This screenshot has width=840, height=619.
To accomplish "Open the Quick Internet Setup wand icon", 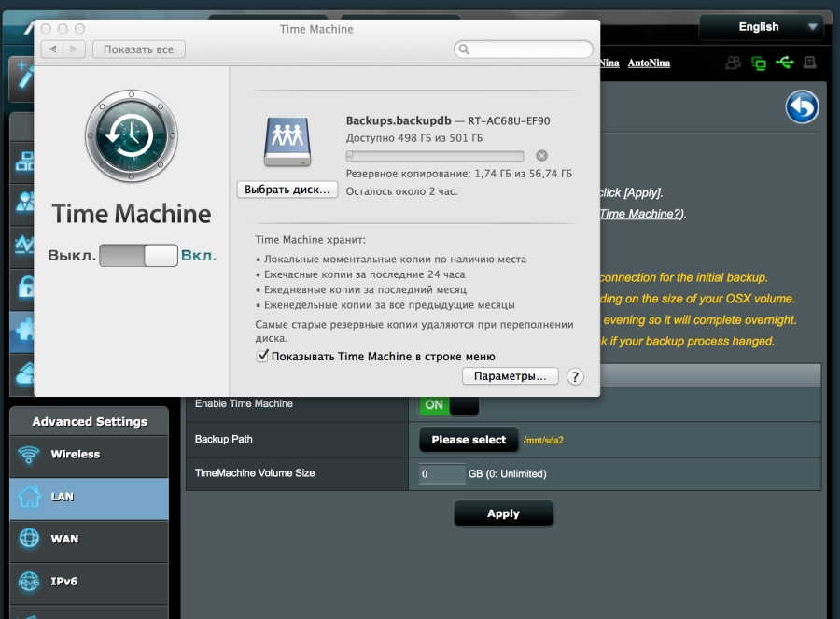I will [24, 76].
